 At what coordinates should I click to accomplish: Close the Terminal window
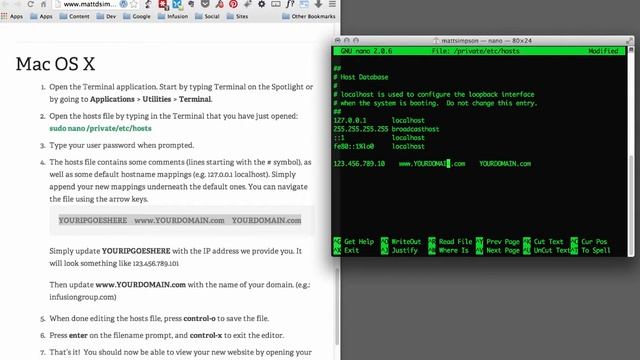point(338,41)
